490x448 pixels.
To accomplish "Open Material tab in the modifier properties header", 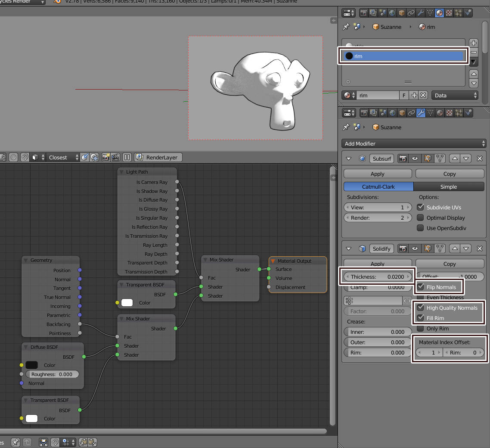I will (440, 112).
